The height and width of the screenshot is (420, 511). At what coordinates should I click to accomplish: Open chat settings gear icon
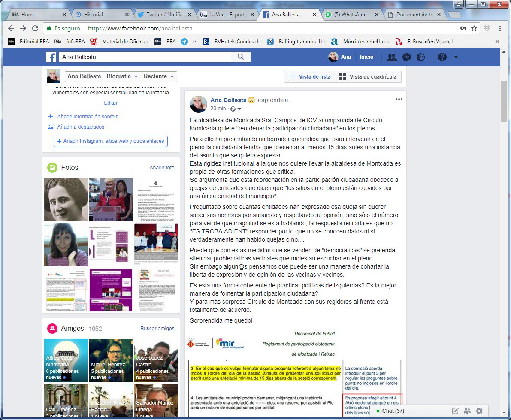[x=479, y=411]
